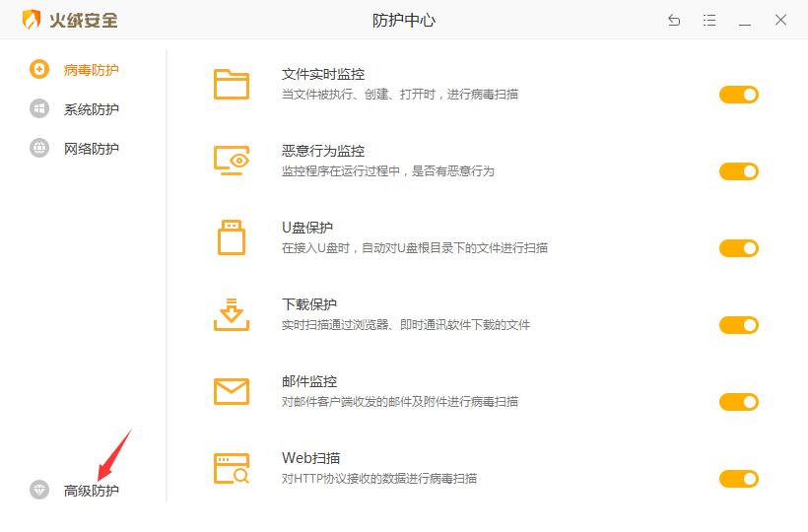The image size is (808, 532).
Task: Open 恶意行为监控 settings title
Action: pos(323,151)
